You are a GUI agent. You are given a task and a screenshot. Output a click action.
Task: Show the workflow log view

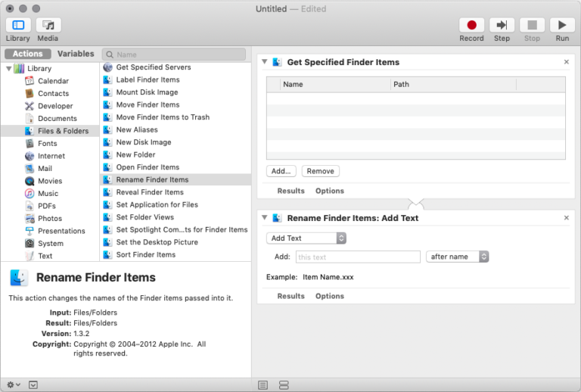pyautogui.click(x=263, y=385)
